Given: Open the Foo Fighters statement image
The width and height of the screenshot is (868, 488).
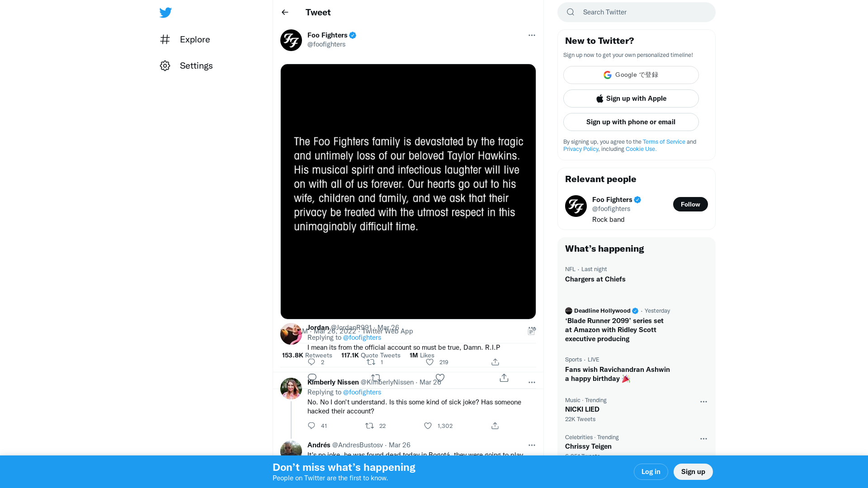Looking at the screenshot, I should (408, 192).
